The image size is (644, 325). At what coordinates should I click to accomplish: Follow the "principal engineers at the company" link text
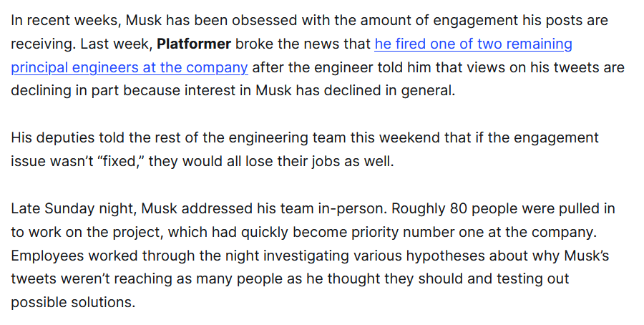(130, 67)
